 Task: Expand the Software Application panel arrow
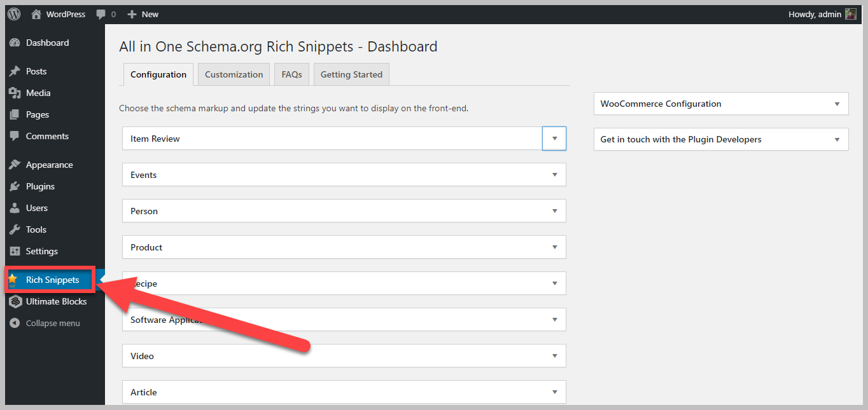[x=554, y=319]
